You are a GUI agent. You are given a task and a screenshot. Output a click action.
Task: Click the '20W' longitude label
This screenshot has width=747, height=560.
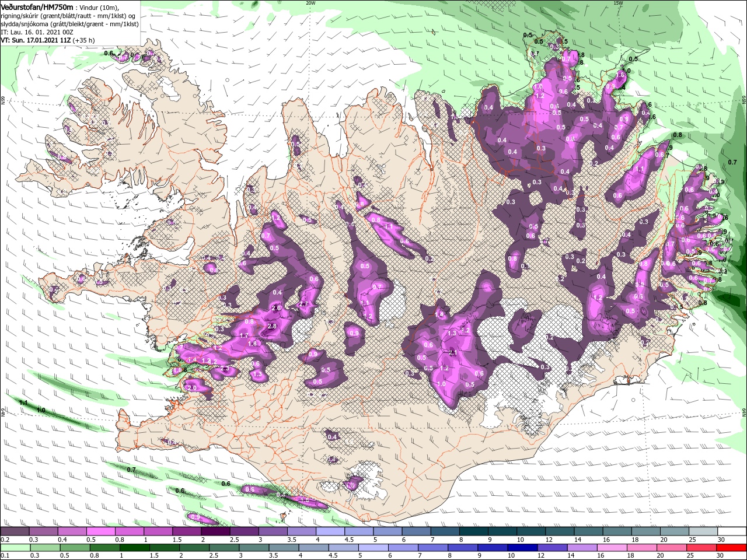pyautogui.click(x=310, y=3)
